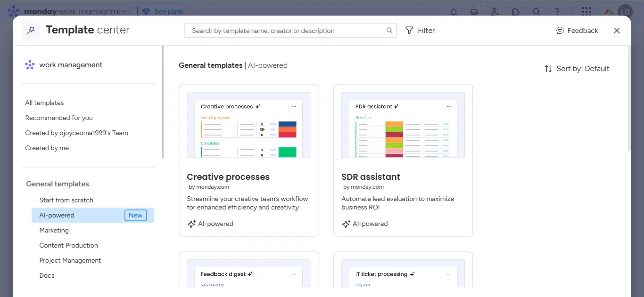Click the Filter button
Viewport: 644px width, 297px height.
pos(420,31)
